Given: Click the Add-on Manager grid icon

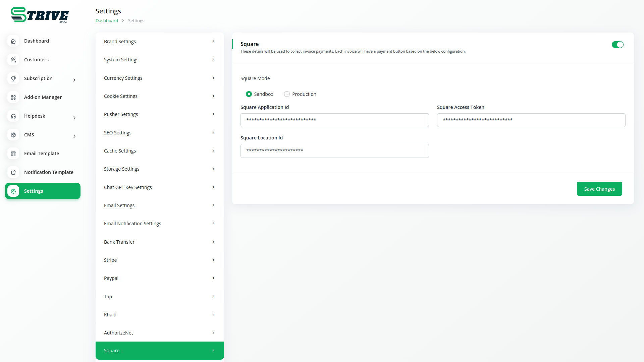Looking at the screenshot, I should pos(13,97).
